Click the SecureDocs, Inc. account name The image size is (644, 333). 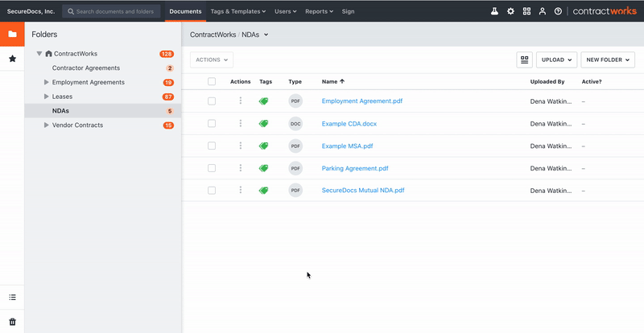[x=31, y=11]
